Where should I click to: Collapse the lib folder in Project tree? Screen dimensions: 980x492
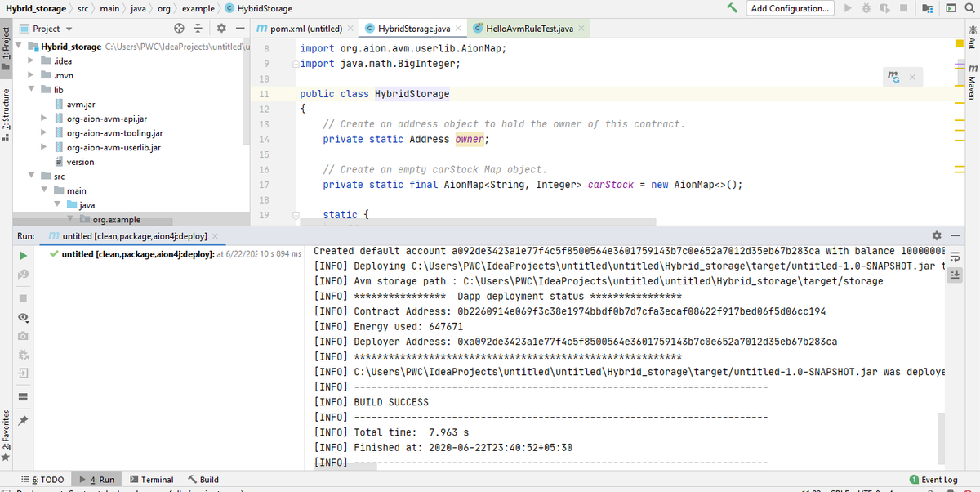30,89
